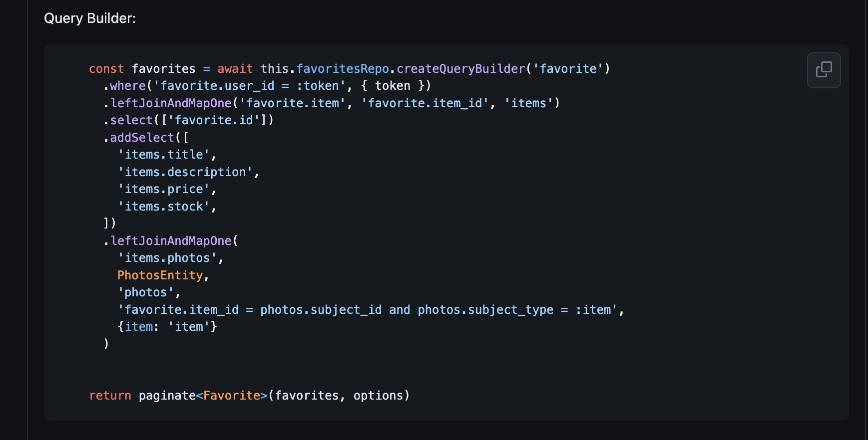Click 'paginate' function name

[167, 396]
